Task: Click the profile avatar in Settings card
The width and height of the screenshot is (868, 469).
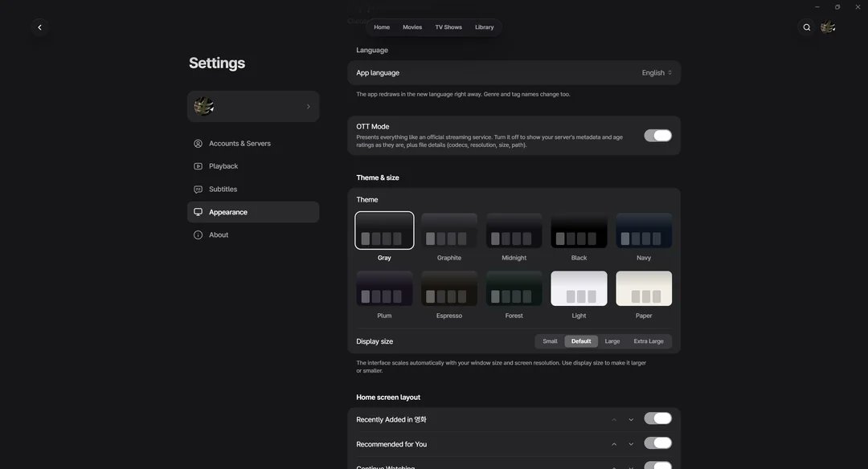Action: pos(203,106)
